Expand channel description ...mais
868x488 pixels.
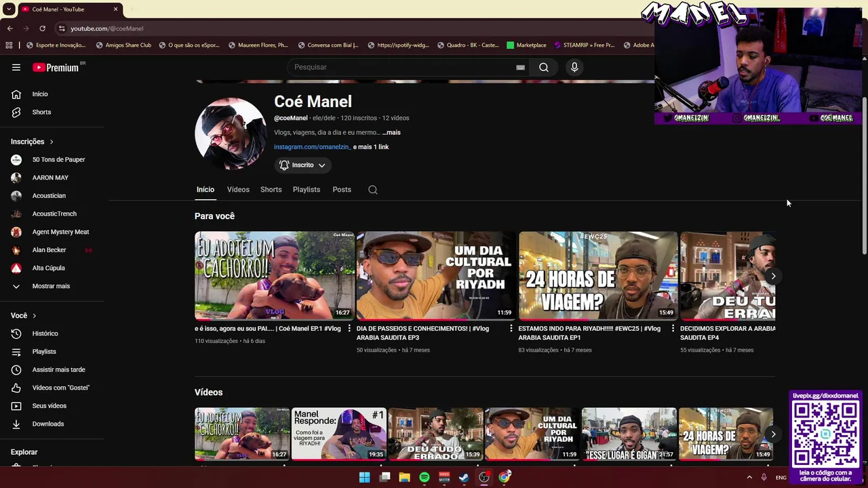[x=391, y=133]
